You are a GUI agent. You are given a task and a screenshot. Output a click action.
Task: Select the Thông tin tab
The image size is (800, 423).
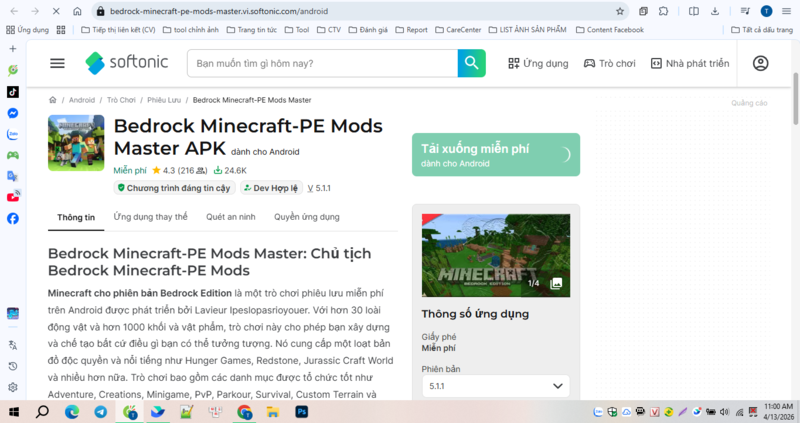click(x=76, y=217)
